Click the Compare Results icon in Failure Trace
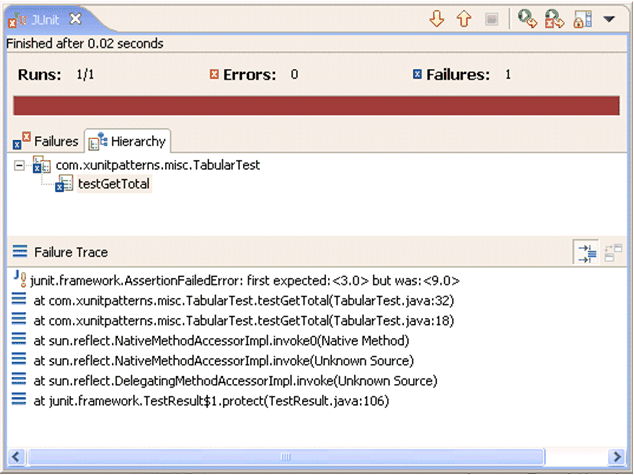 pyautogui.click(x=613, y=253)
